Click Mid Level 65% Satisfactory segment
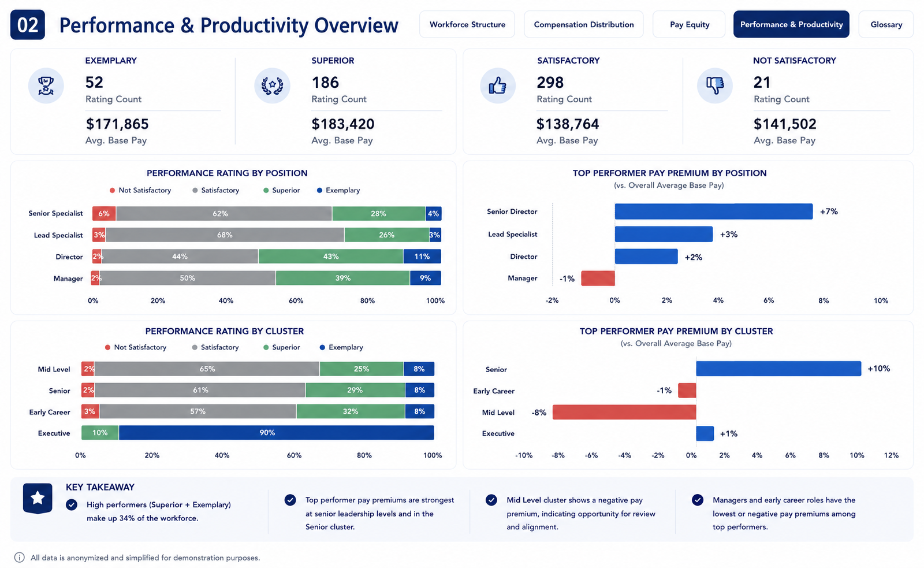 [207, 369]
